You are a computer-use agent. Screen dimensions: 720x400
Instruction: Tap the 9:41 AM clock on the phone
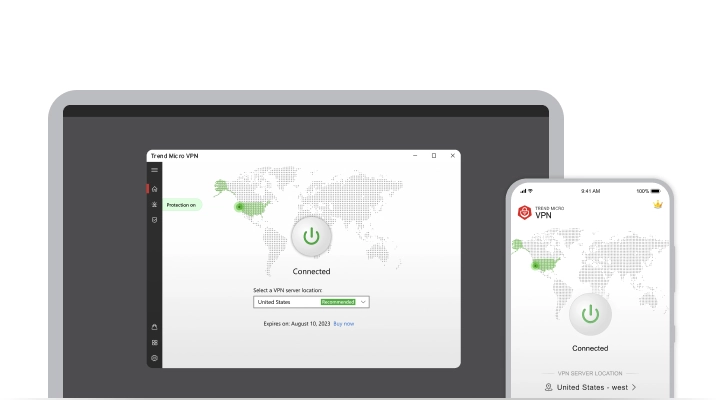(591, 191)
